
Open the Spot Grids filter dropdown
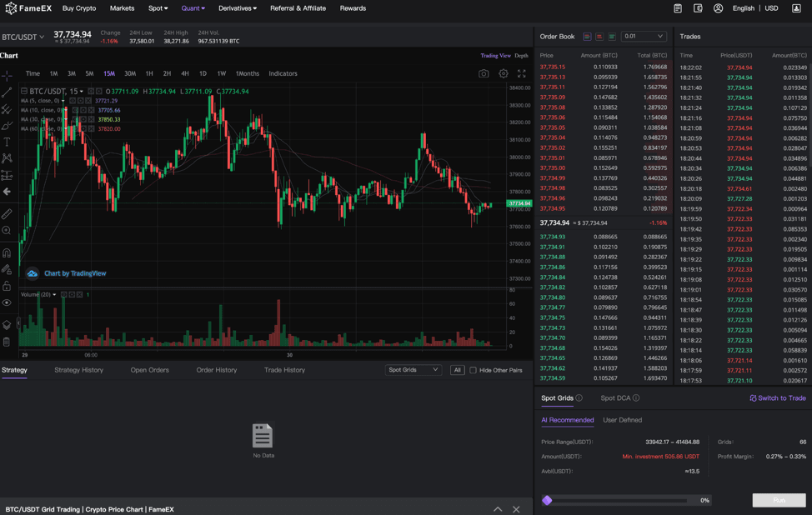(413, 370)
